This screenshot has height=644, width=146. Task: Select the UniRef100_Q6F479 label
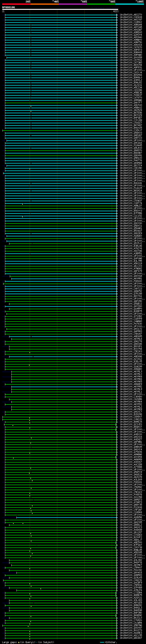click(131, 271)
